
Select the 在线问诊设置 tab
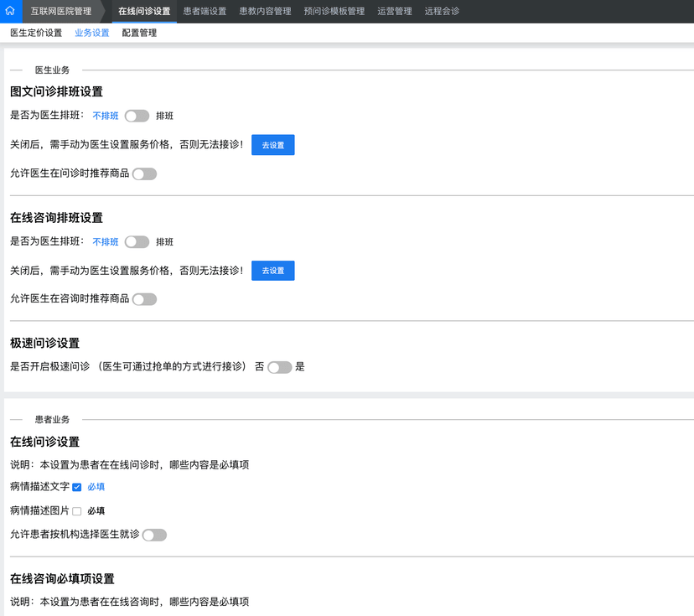(144, 12)
